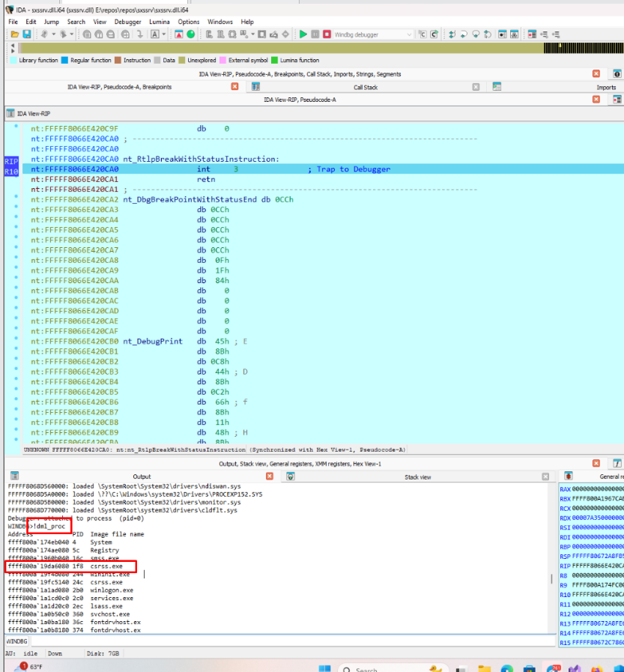The image size is (624, 672).
Task: Open the Edit menu
Action: click(31, 22)
